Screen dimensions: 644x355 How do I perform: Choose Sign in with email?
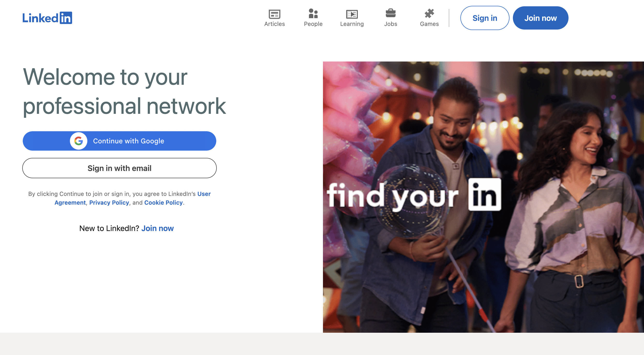click(119, 168)
